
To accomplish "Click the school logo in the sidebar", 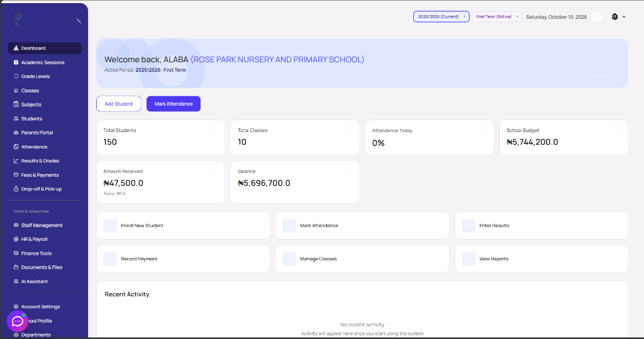I will click(x=17, y=19).
